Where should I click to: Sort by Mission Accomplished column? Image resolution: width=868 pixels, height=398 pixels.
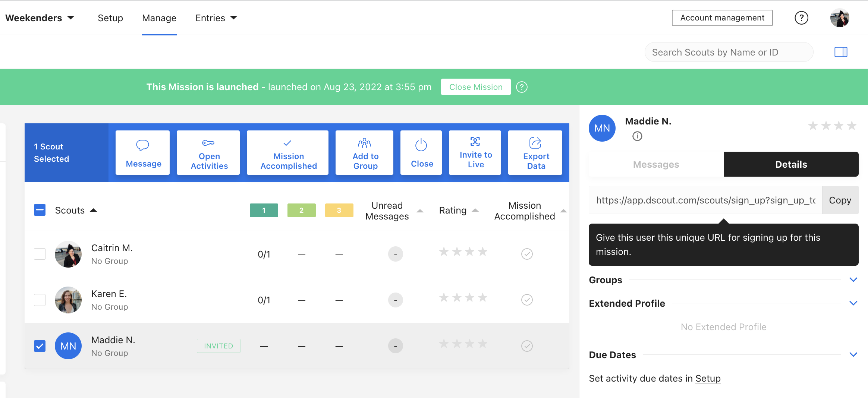click(x=563, y=211)
